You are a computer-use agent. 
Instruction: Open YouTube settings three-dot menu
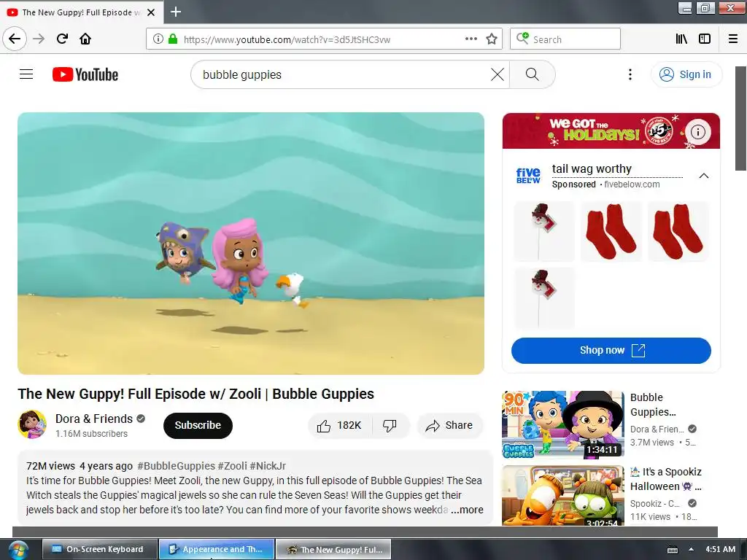630,74
